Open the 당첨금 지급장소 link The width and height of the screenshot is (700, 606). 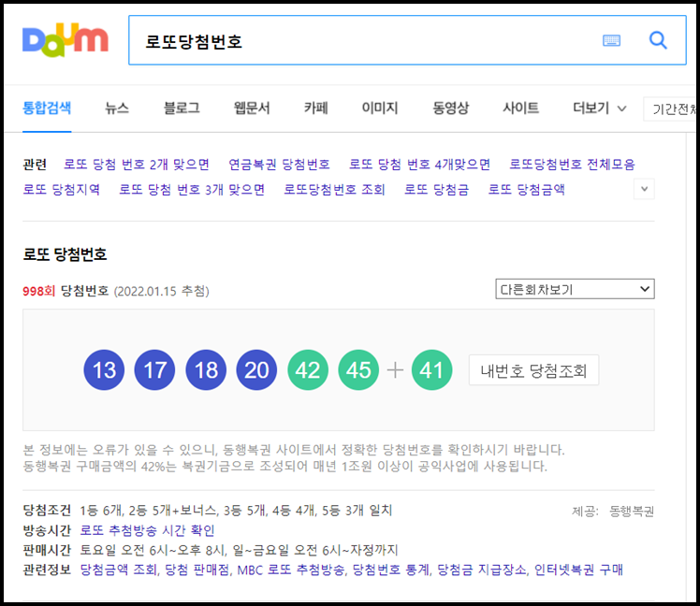coord(482,570)
